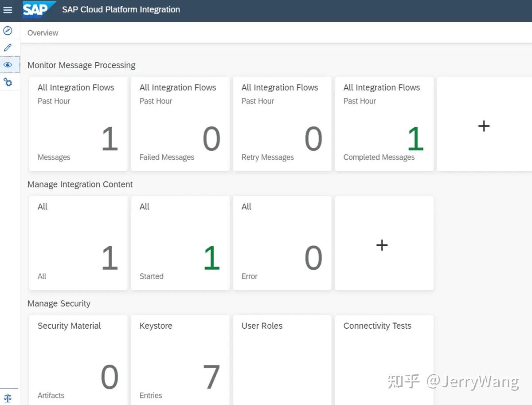The width and height of the screenshot is (532, 405).
Task: Open the Completed Messages tile
Action: click(384, 124)
